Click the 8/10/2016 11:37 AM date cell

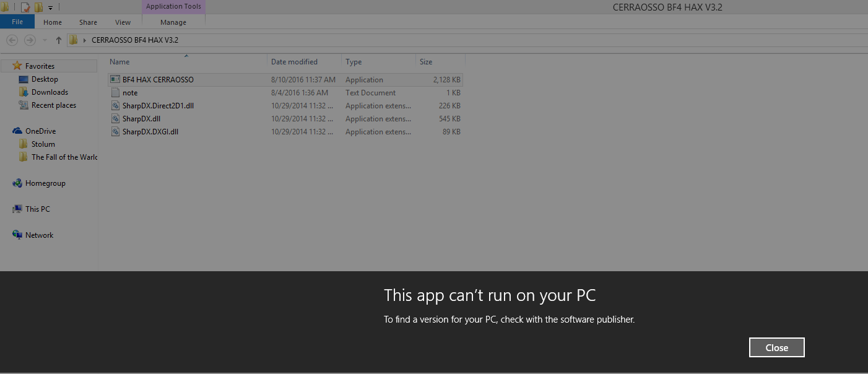[x=303, y=80]
